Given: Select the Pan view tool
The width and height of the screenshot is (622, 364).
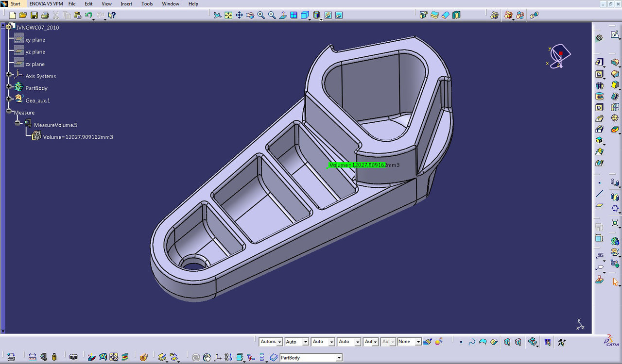Looking at the screenshot, I should pyautogui.click(x=239, y=16).
